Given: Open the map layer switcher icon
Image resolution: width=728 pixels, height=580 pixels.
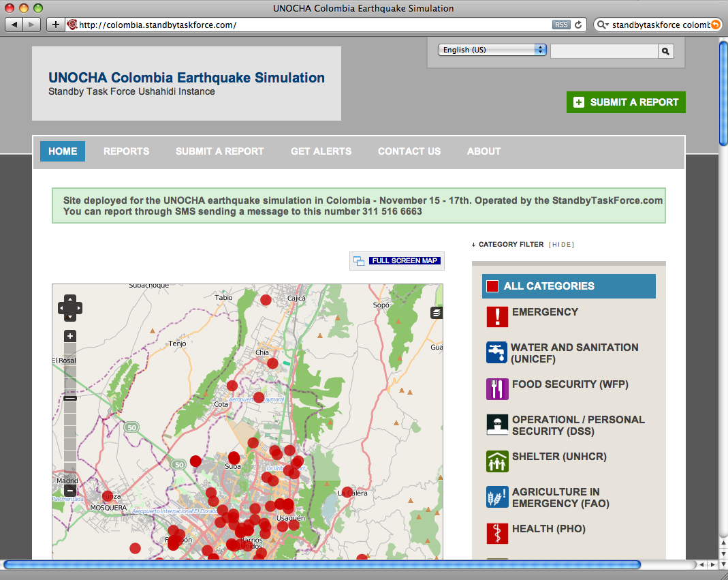Looking at the screenshot, I should click(x=436, y=313).
